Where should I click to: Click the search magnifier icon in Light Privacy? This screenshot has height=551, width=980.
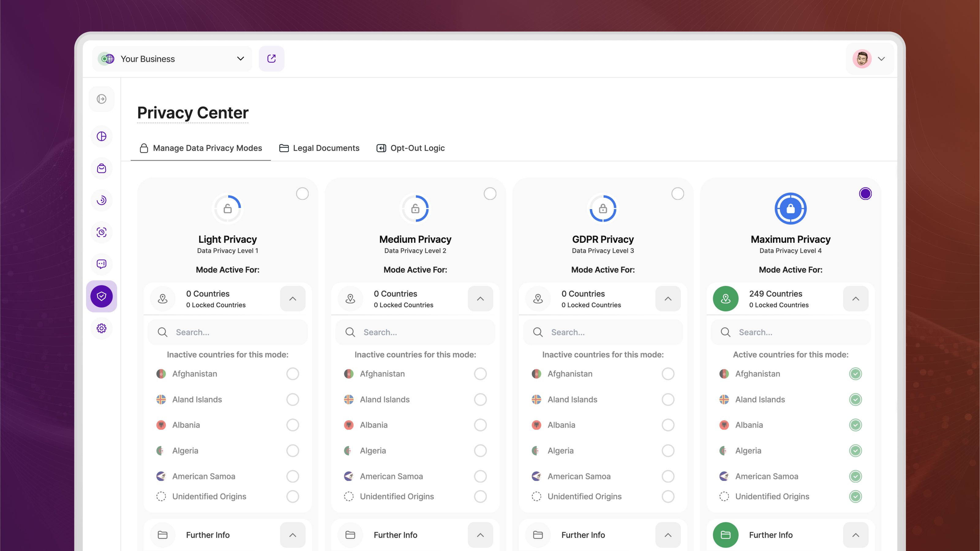163,332
